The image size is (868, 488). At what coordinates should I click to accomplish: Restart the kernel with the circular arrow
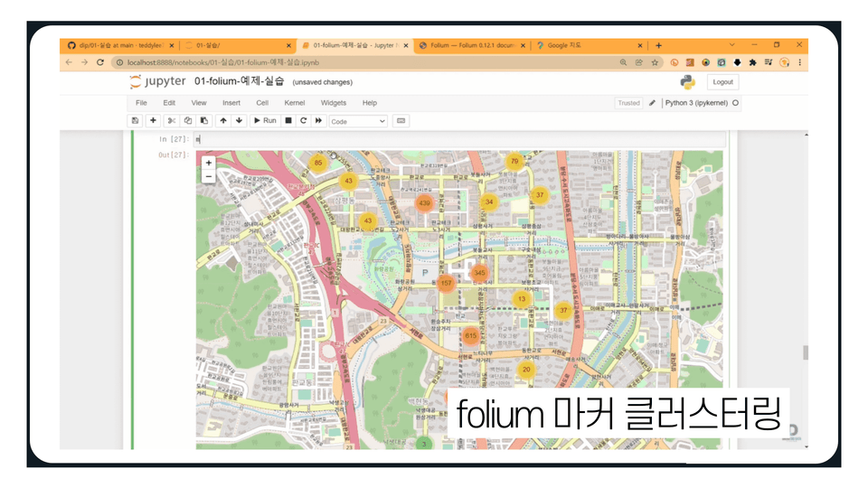click(304, 120)
